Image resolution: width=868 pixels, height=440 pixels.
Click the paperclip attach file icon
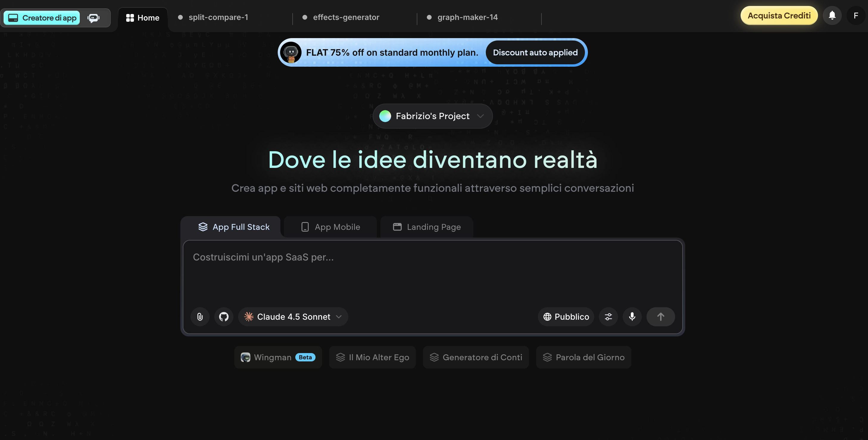tap(200, 317)
